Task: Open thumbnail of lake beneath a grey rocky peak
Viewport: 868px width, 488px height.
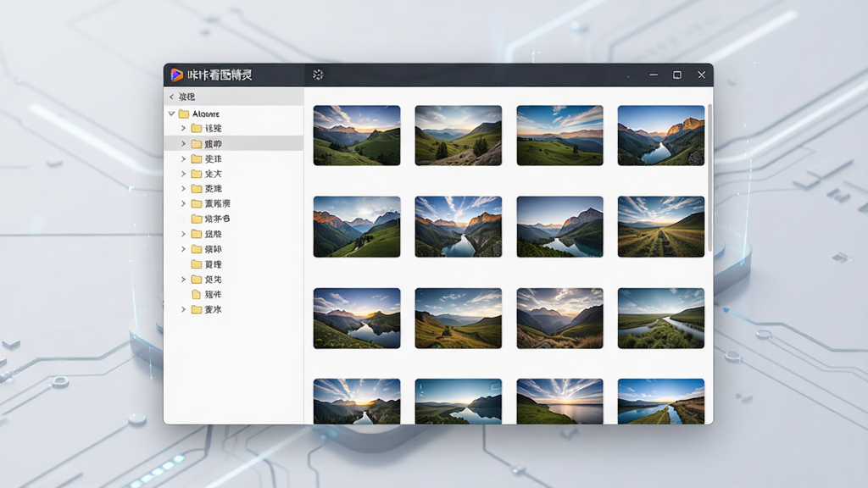Action: click(x=559, y=226)
